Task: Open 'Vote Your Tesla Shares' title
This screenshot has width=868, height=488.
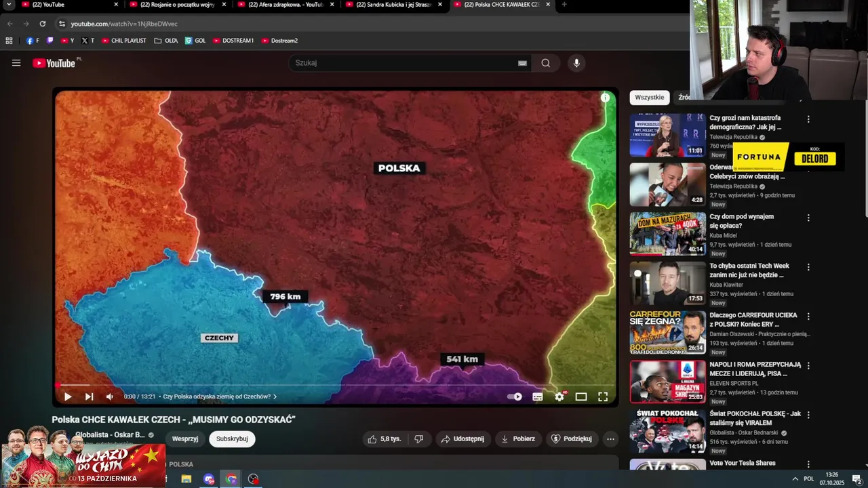Action: tap(742, 463)
